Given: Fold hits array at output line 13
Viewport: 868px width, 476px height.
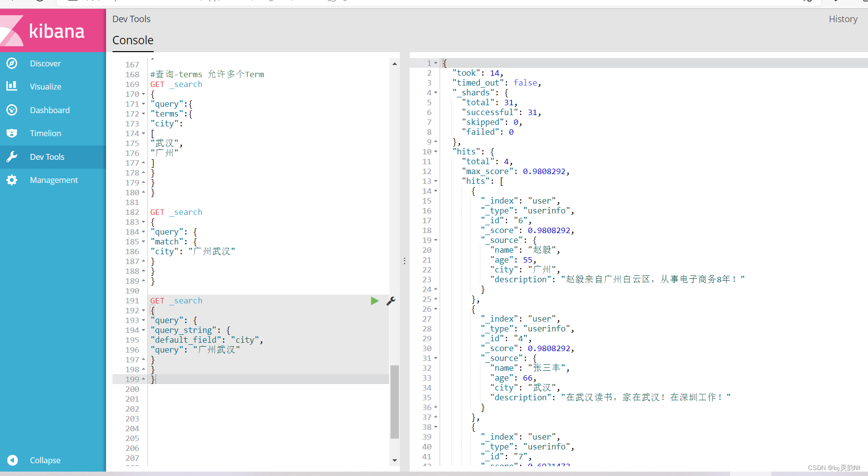Looking at the screenshot, I should point(436,181).
